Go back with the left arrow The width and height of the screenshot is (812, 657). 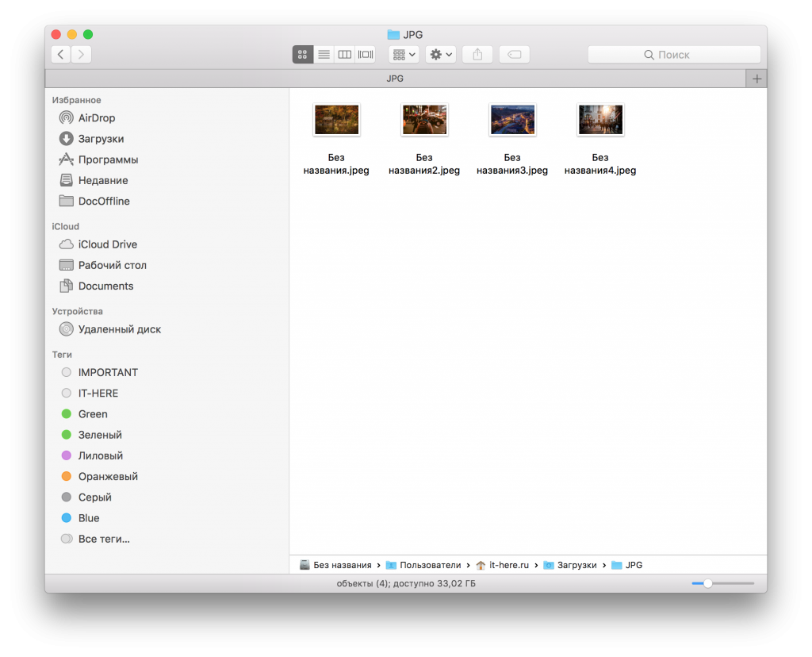[x=61, y=55]
